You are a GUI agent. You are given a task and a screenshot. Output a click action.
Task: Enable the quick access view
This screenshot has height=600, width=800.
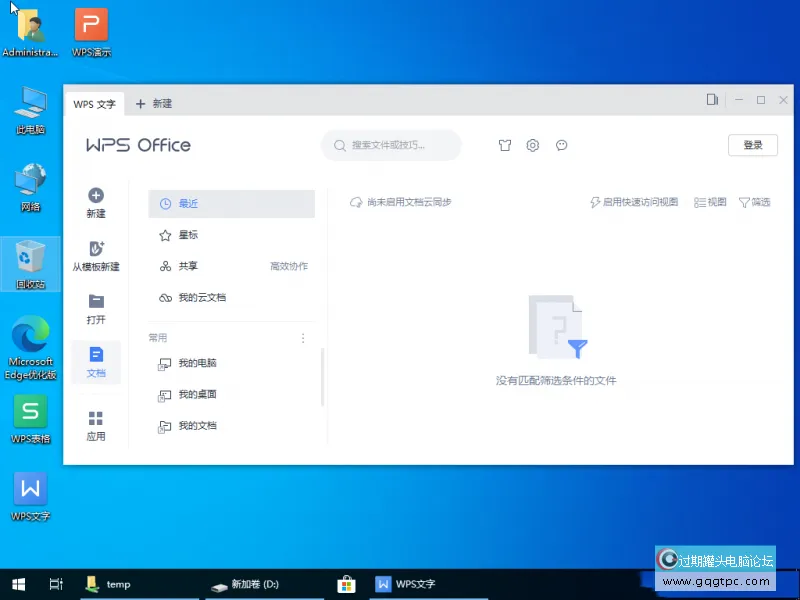[634, 202]
